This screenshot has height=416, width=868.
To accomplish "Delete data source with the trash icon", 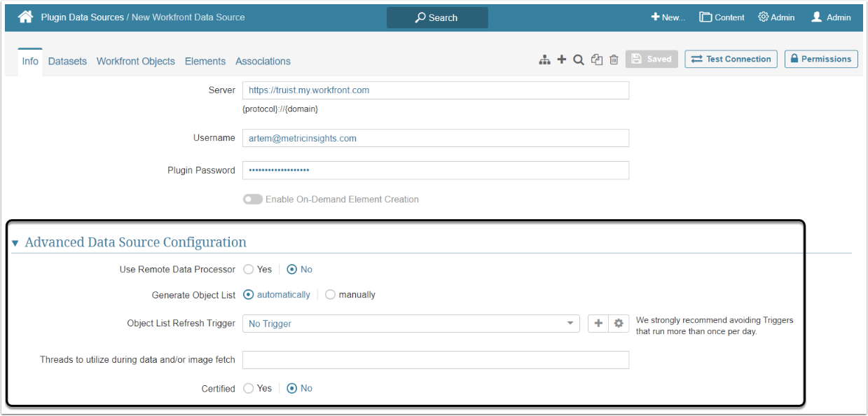I will point(614,60).
